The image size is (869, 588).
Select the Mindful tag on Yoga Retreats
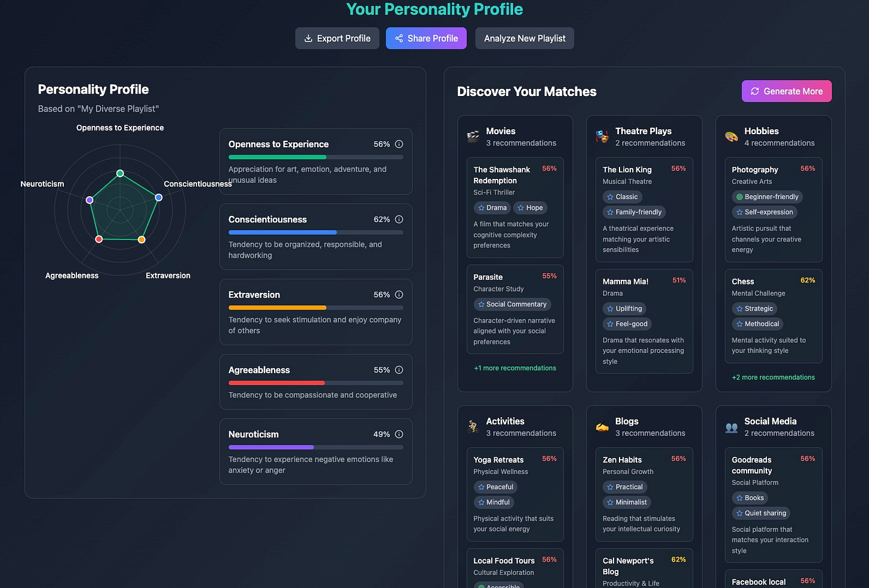click(494, 503)
